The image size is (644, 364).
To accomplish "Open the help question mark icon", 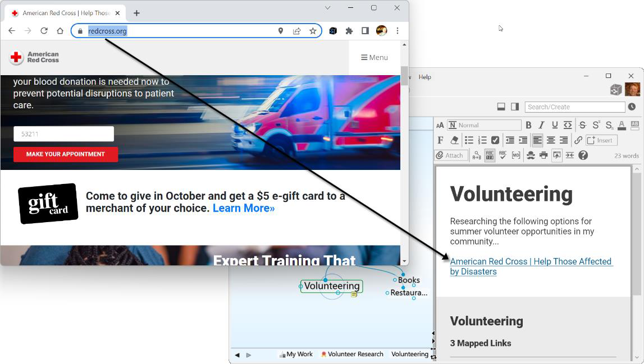I will click(x=583, y=155).
